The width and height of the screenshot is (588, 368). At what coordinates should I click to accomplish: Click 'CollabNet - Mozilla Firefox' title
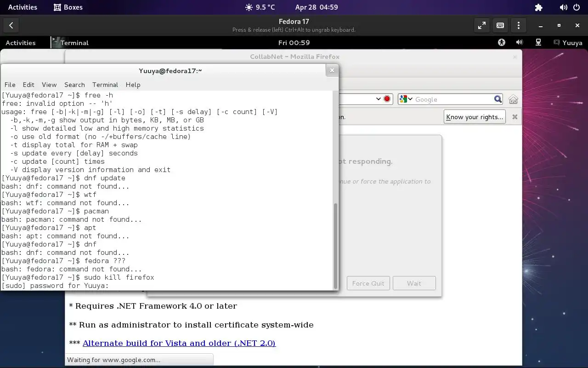tap(294, 57)
